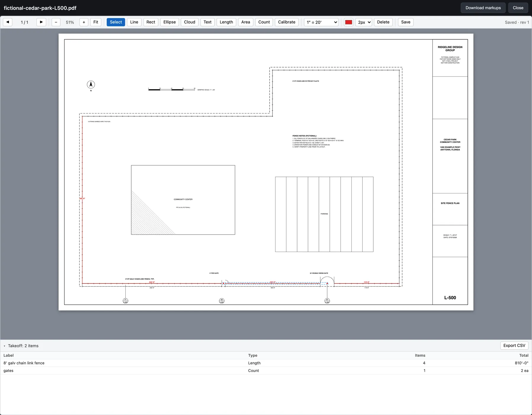Screen dimensions: 532x415
Task: Click the Count type cell
Action: pyautogui.click(x=254, y=371)
